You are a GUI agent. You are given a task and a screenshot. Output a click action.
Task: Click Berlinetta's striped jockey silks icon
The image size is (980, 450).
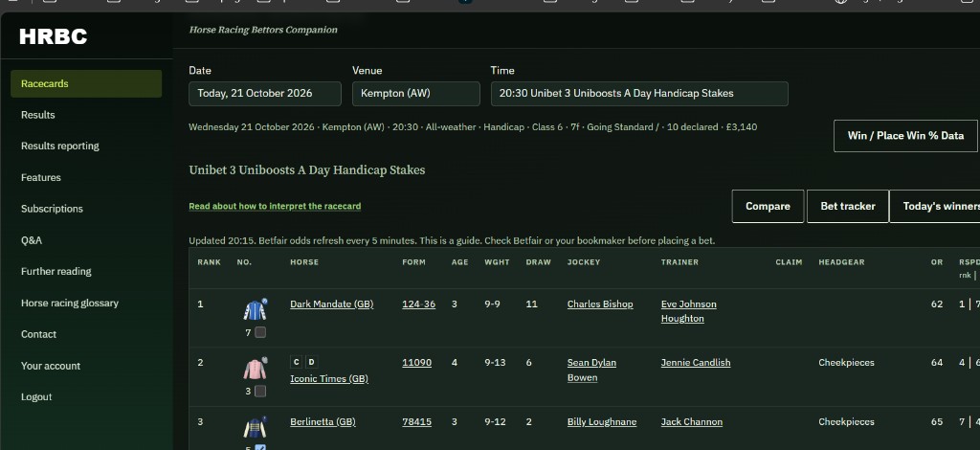tap(255, 427)
